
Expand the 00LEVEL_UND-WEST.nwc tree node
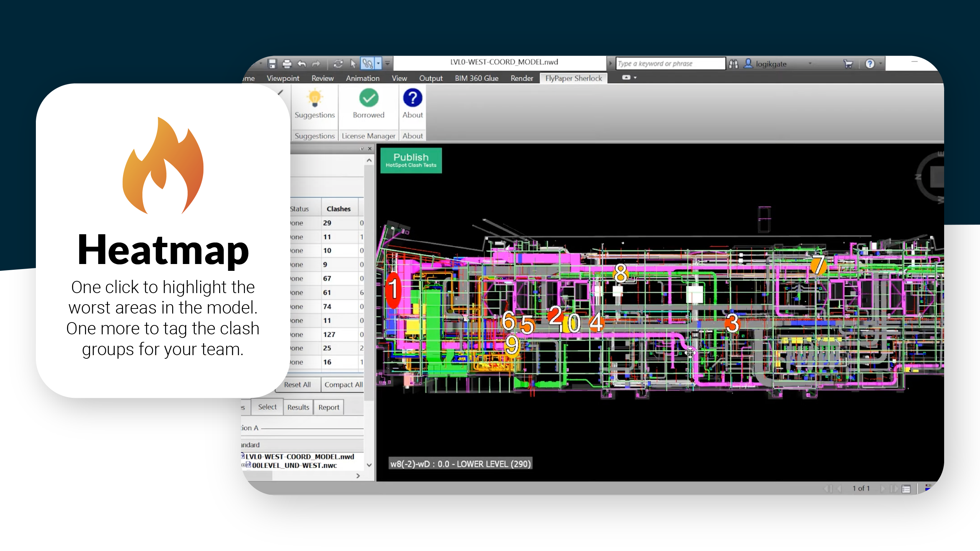point(244,465)
